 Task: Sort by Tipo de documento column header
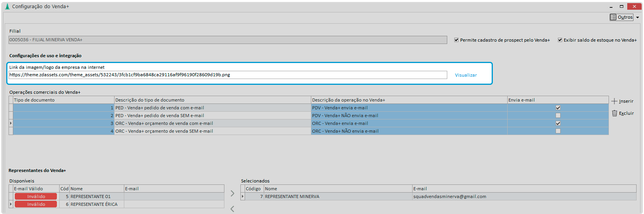[64, 100]
